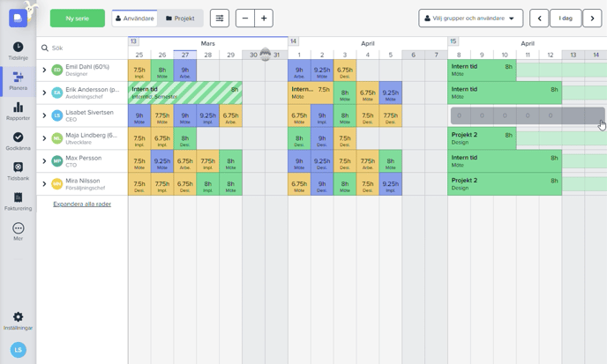607x364 pixels.
Task: Open Inställningar settings gear
Action: click(x=18, y=321)
